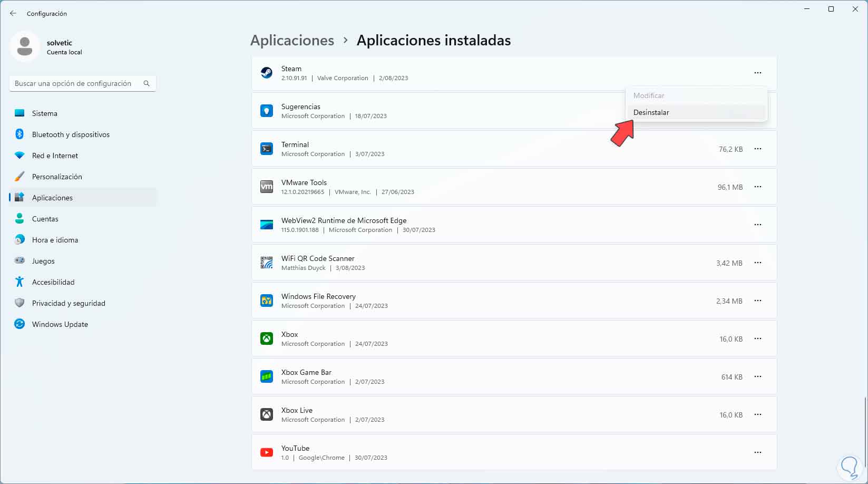Click Aplicaciones breadcrumb link
The image size is (868, 484).
click(x=292, y=41)
